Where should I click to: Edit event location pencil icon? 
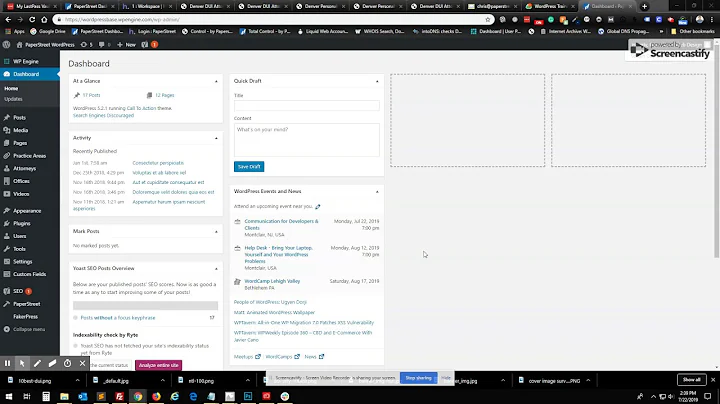tap(318, 207)
